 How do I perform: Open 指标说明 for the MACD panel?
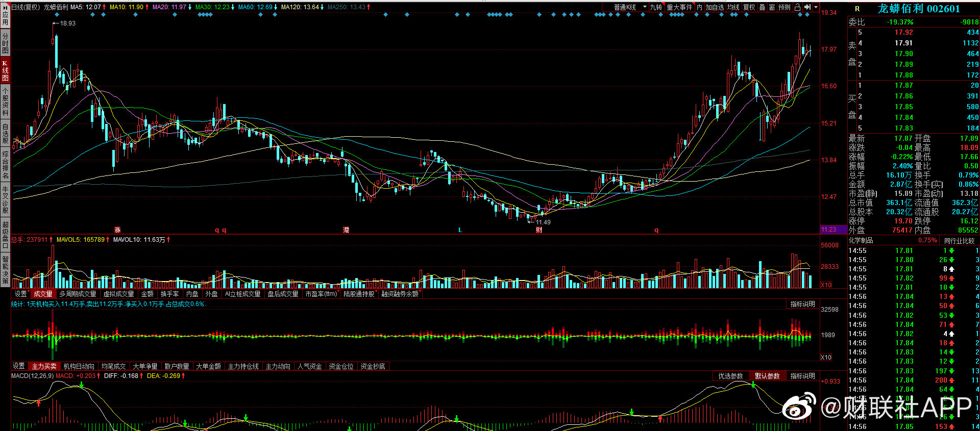(x=802, y=376)
